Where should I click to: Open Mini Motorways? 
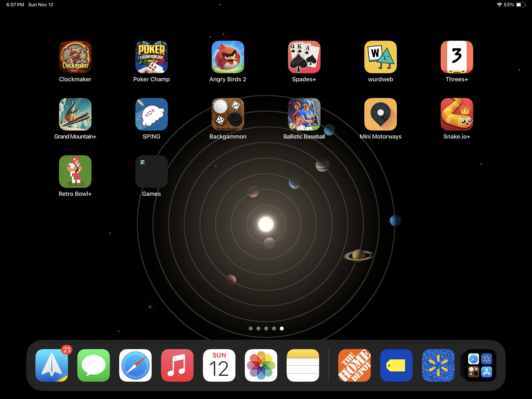click(380, 114)
